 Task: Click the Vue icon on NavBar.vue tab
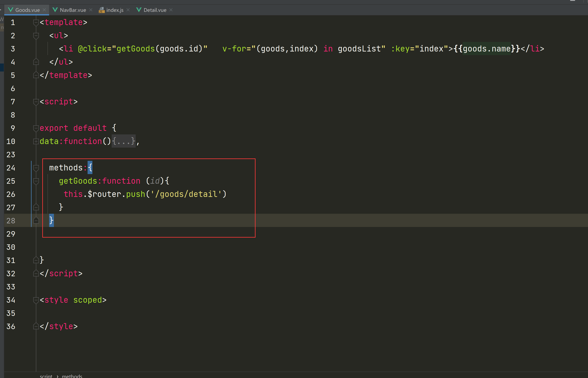click(x=55, y=10)
